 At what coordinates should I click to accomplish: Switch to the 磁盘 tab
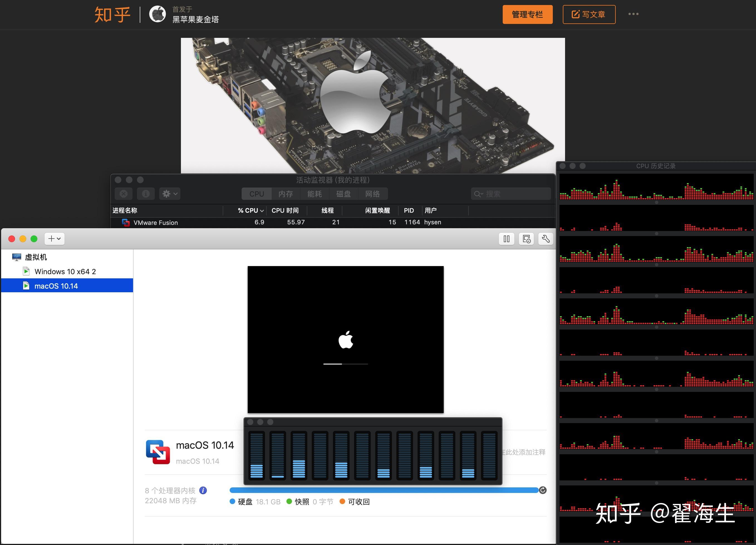point(343,194)
